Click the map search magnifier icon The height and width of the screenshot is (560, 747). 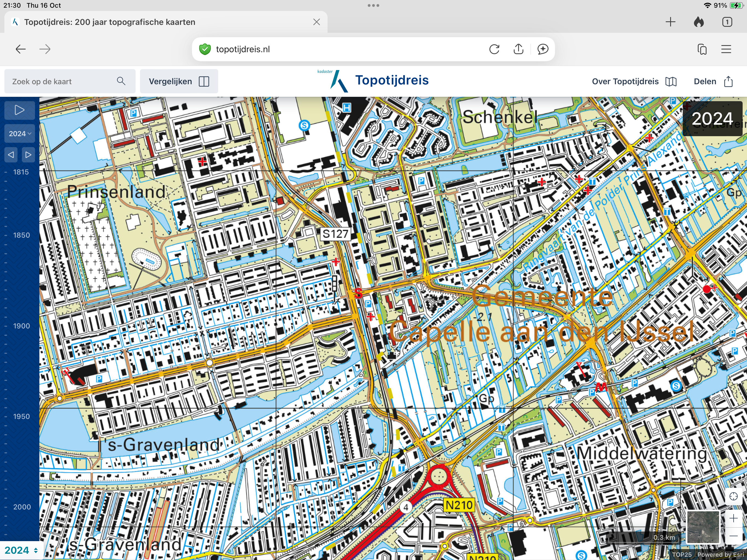click(x=121, y=81)
